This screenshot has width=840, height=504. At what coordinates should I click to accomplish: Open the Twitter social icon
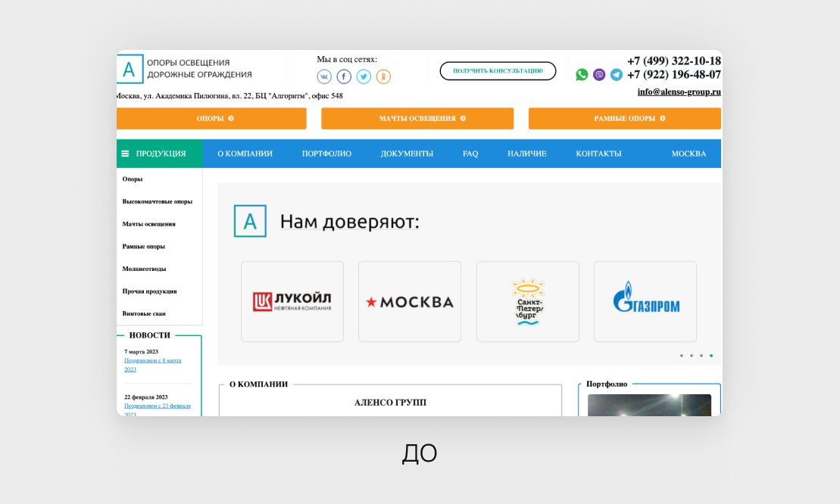click(364, 76)
